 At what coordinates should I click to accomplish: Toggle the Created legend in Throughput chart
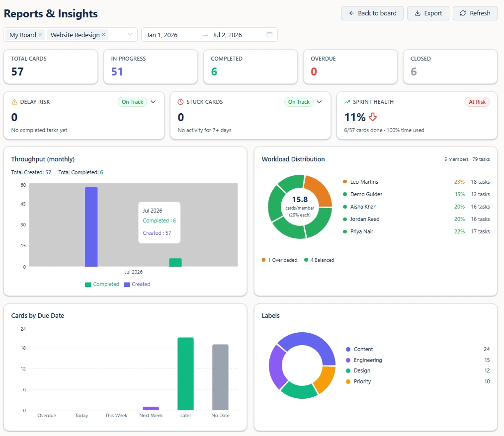(137, 284)
